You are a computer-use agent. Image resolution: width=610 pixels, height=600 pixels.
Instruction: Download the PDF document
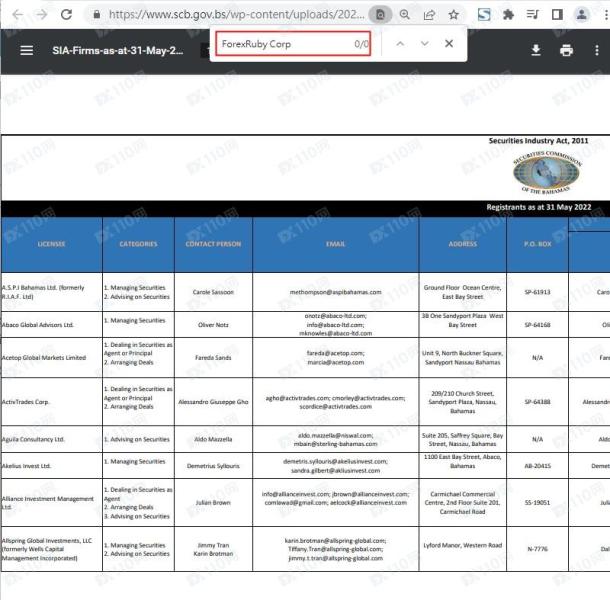(x=536, y=50)
